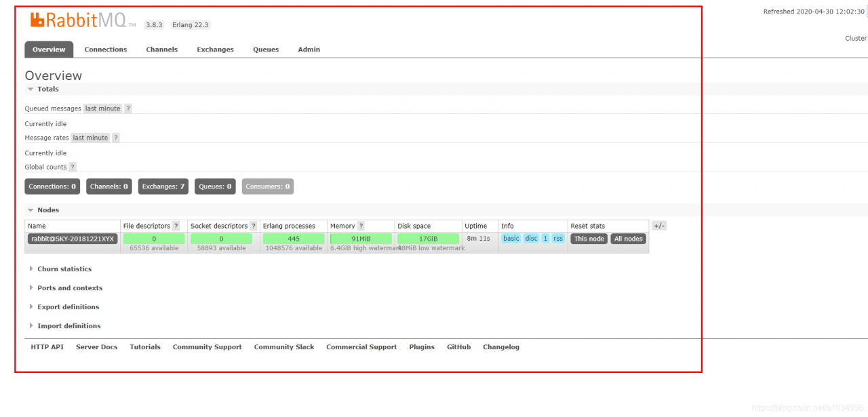Open the Tutorials footer link
Screen dimensions: 868x417
pos(145,347)
